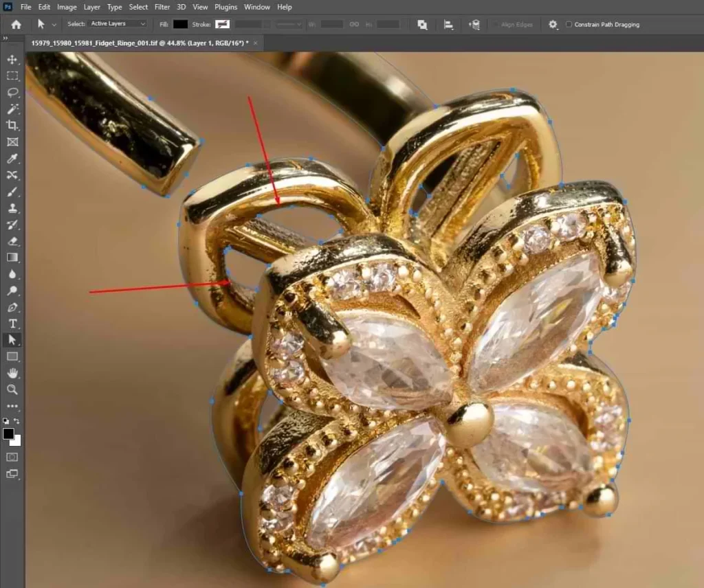
Task: Open the Plugins menu
Action: [225, 7]
